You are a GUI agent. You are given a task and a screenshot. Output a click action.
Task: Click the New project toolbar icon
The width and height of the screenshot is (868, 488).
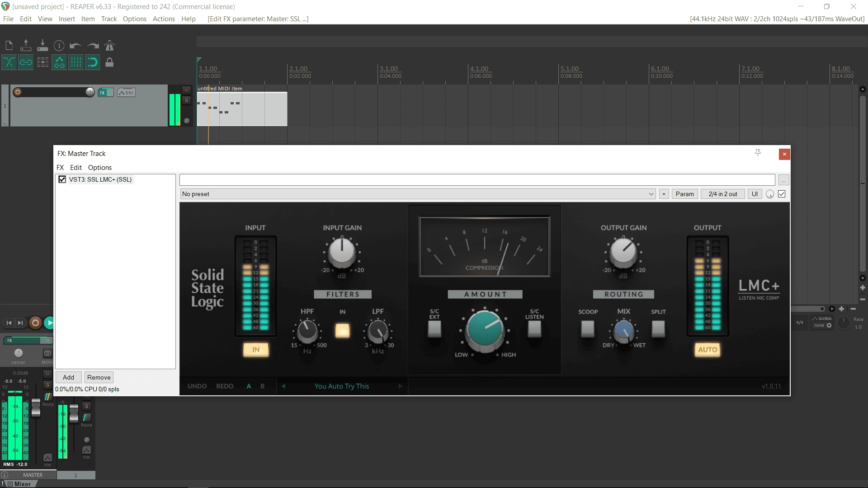[9, 46]
